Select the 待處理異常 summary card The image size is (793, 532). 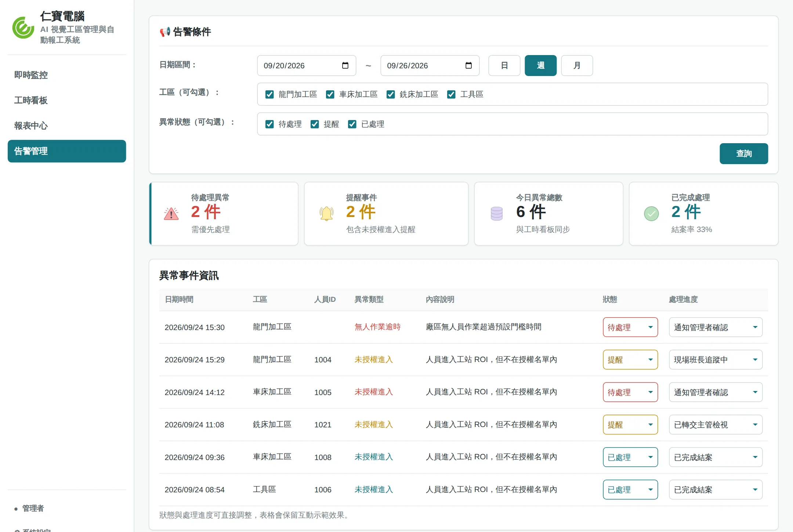point(224,214)
